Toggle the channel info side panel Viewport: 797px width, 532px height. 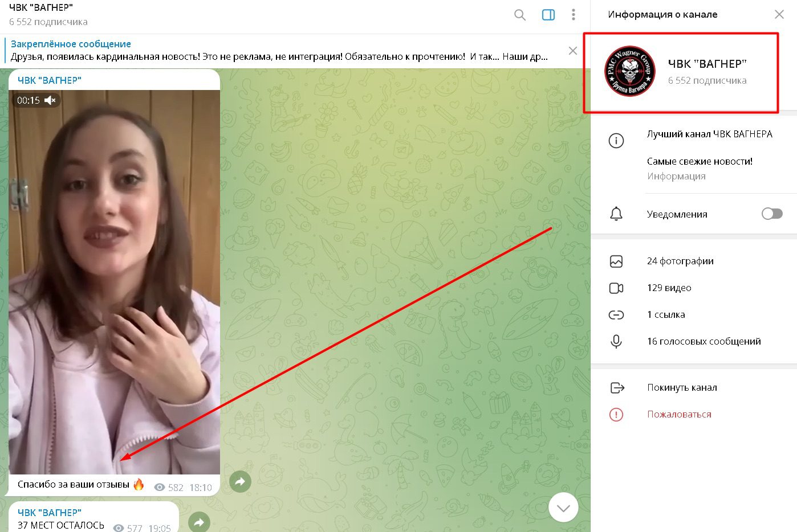[548, 15]
